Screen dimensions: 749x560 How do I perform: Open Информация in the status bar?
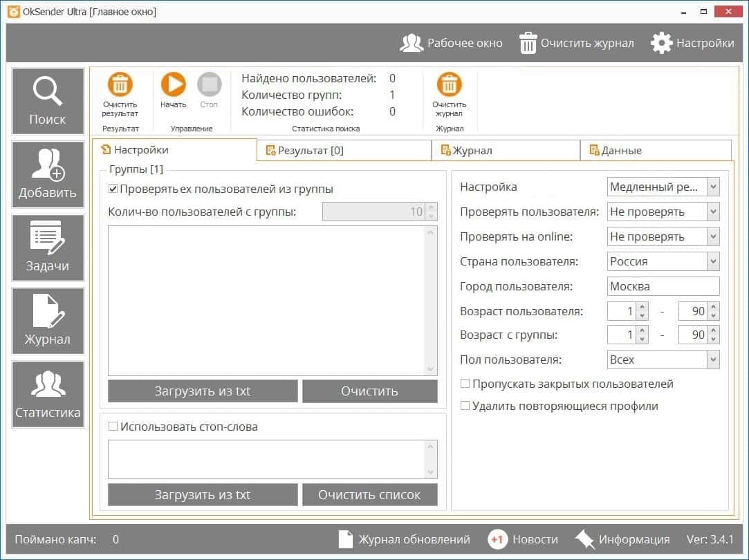(x=622, y=539)
